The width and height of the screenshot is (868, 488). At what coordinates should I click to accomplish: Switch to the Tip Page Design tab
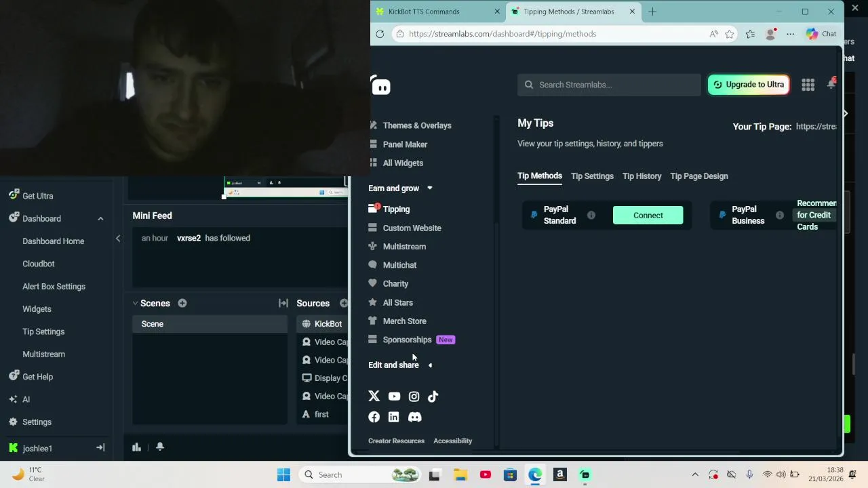(699, 176)
